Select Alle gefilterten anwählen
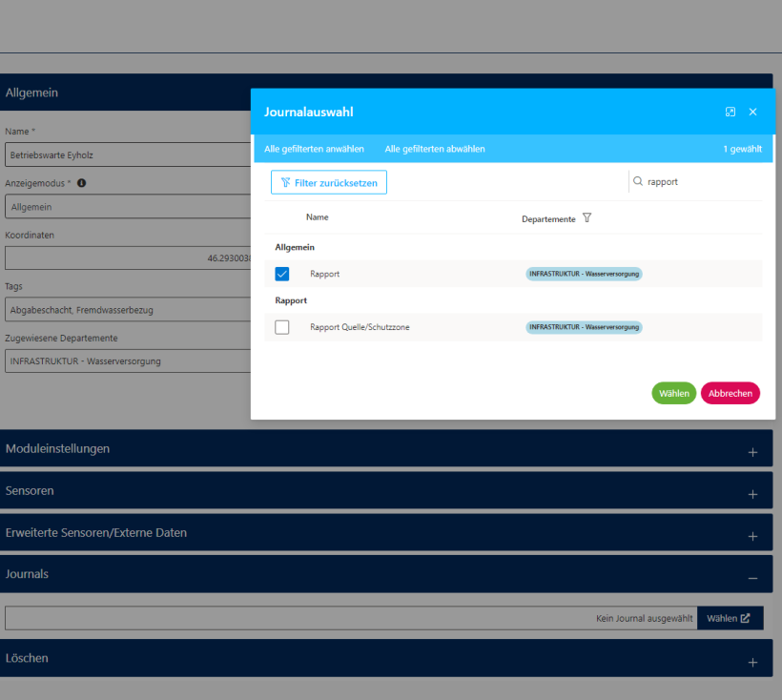 314,149
